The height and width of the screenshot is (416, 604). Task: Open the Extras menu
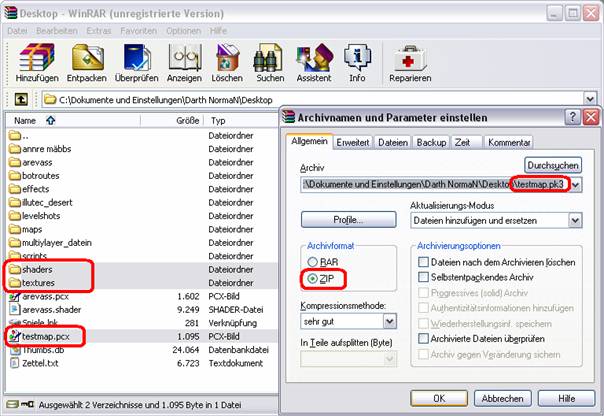pos(99,31)
